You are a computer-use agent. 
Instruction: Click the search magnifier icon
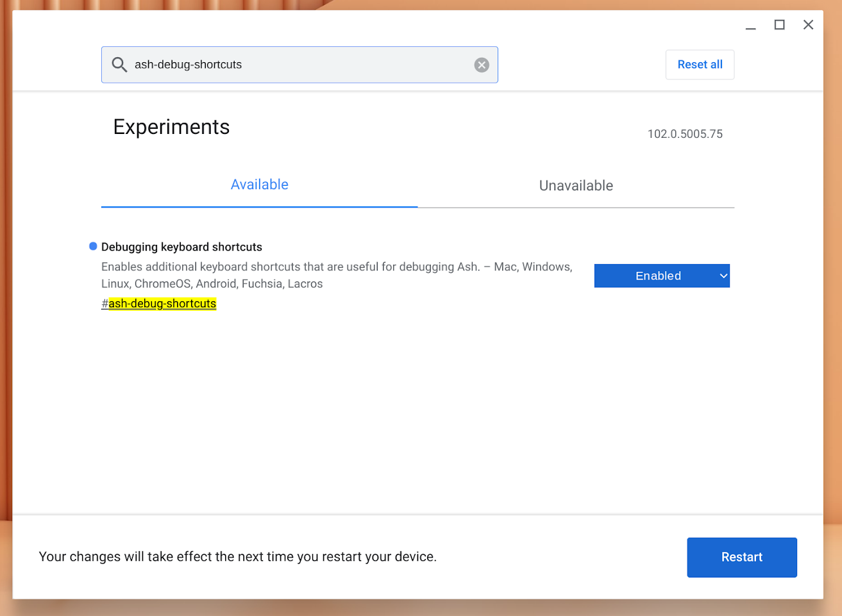pos(119,64)
